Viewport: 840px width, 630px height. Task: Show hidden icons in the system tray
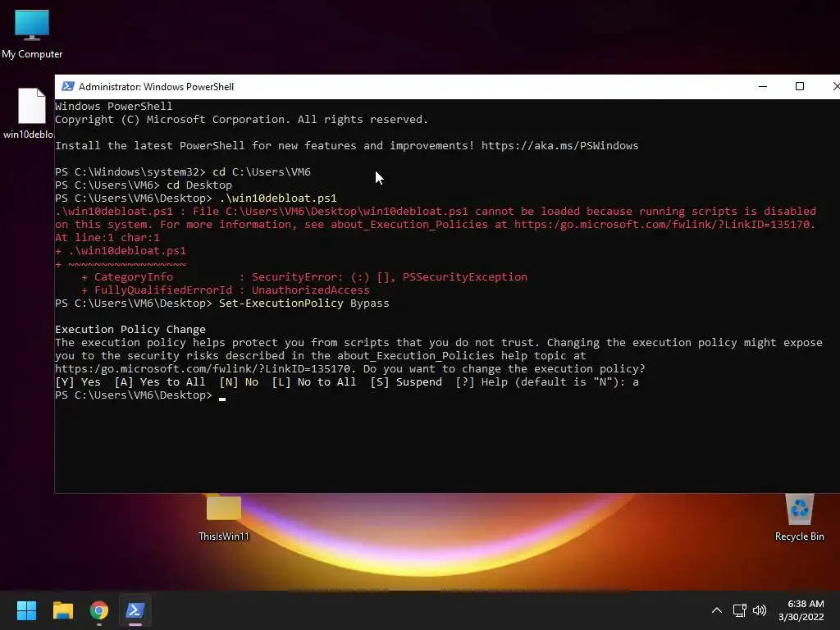tap(717, 610)
